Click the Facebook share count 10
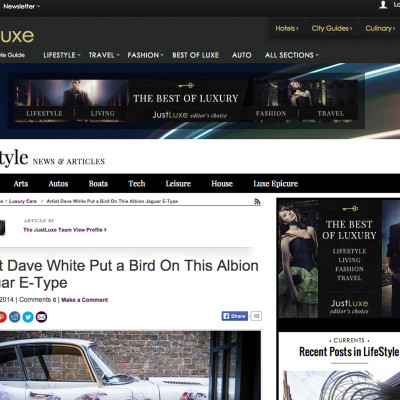 tap(256, 316)
